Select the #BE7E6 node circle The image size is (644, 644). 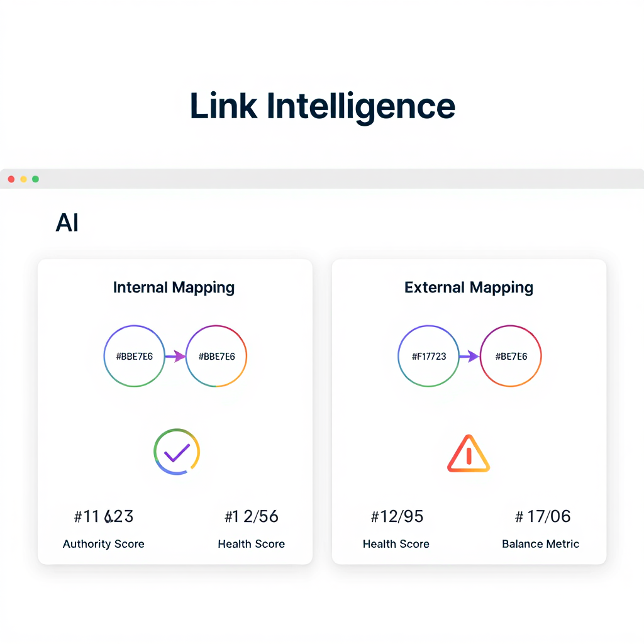pyautogui.click(x=511, y=357)
